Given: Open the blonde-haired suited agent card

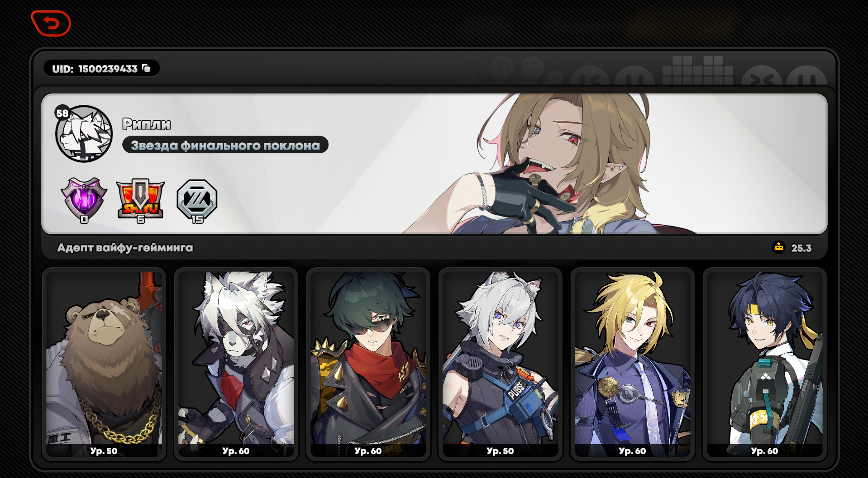Looking at the screenshot, I should point(633,364).
